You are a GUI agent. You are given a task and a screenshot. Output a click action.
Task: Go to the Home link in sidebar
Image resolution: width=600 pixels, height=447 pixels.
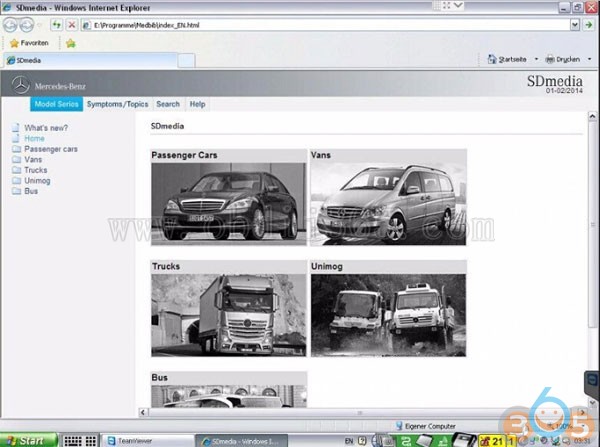(x=34, y=138)
